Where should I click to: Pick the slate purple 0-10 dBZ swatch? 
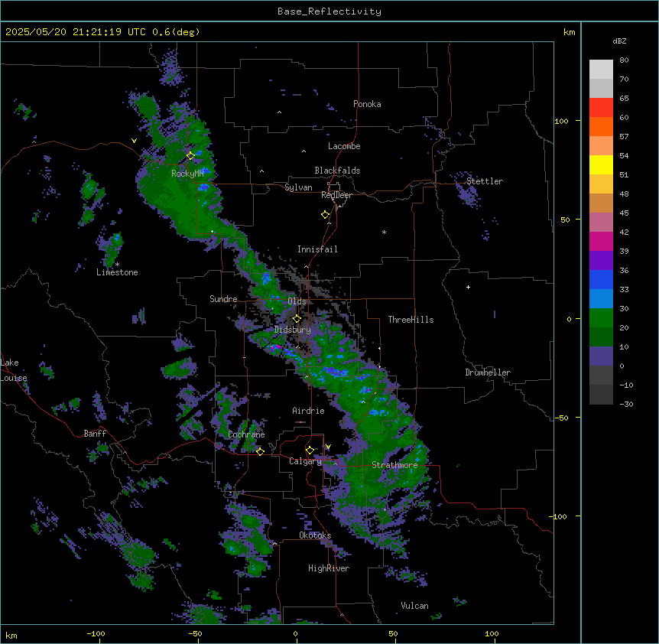[x=601, y=356]
